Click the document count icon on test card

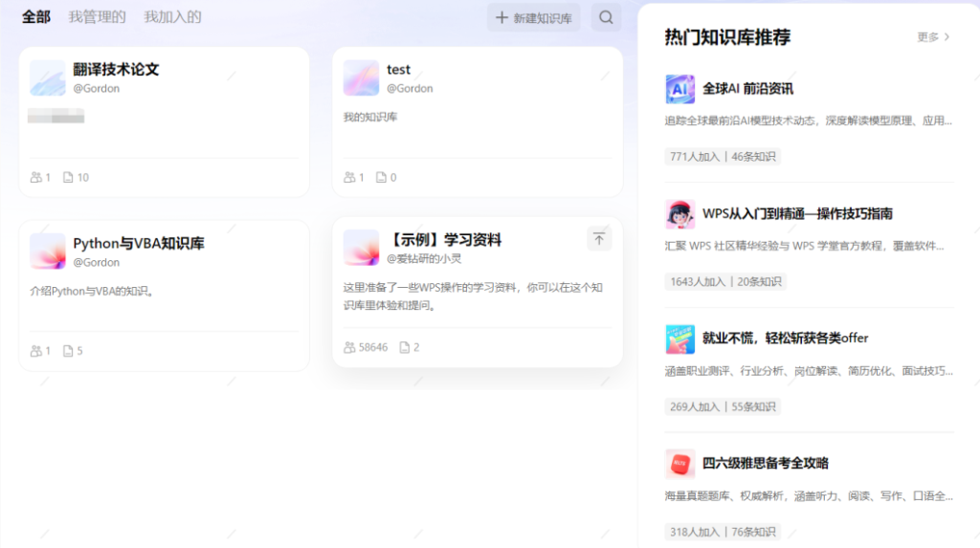381,178
